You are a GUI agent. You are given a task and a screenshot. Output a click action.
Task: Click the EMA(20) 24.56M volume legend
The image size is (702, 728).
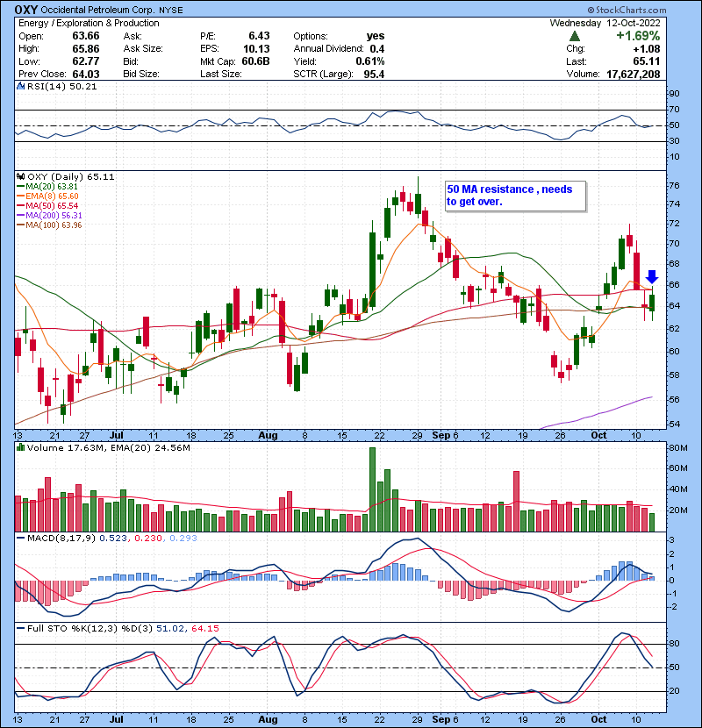click(149, 447)
